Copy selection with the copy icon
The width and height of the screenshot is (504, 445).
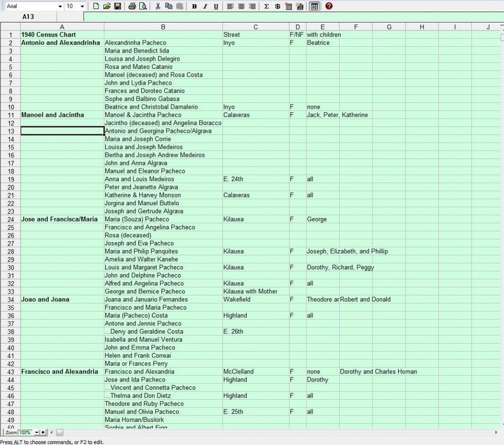point(169,6)
